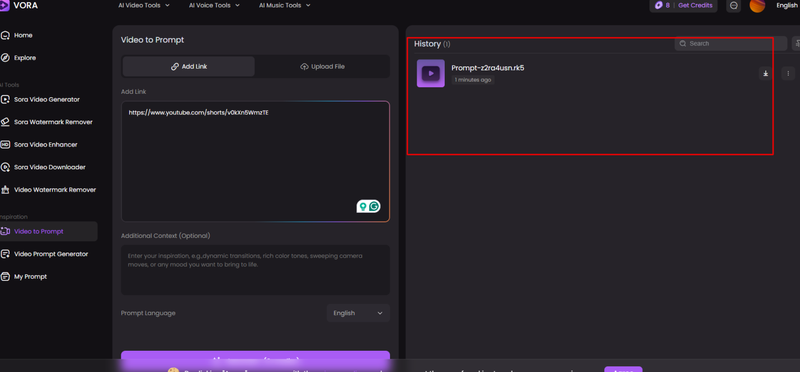Open more options for Prompt-z2ra4usn.rk5
Viewport: 800px width, 372px height.
pos(788,73)
